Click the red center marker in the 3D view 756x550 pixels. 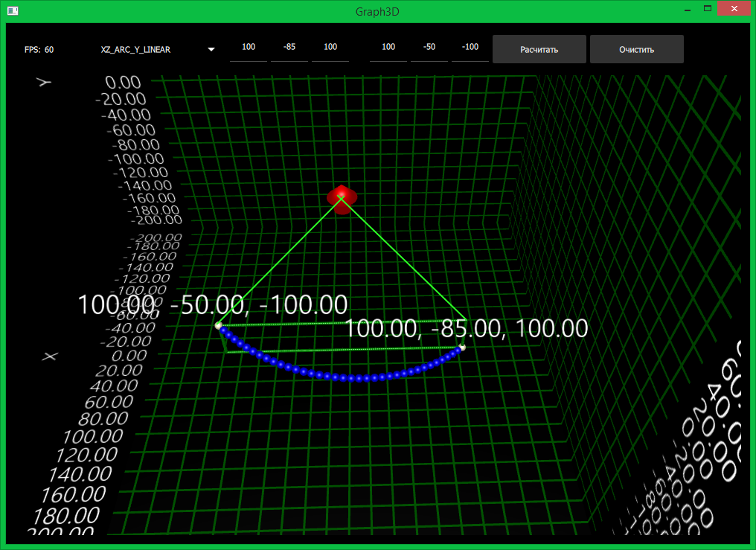pos(342,199)
